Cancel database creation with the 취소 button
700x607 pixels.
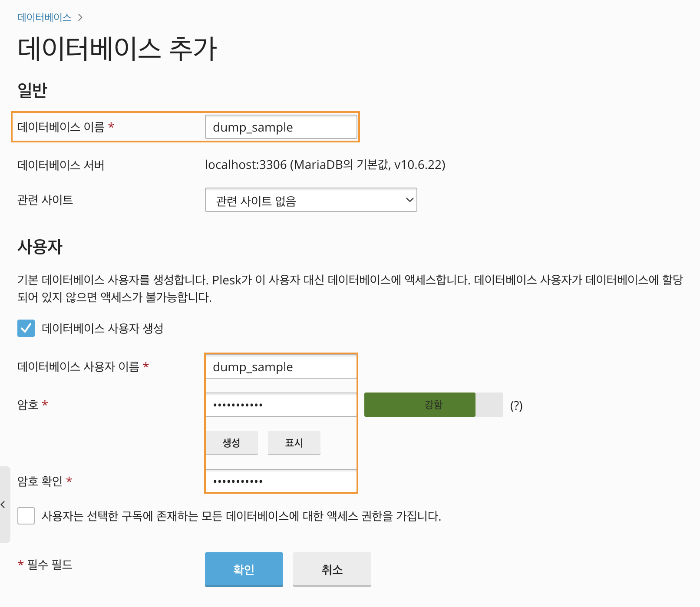(332, 569)
